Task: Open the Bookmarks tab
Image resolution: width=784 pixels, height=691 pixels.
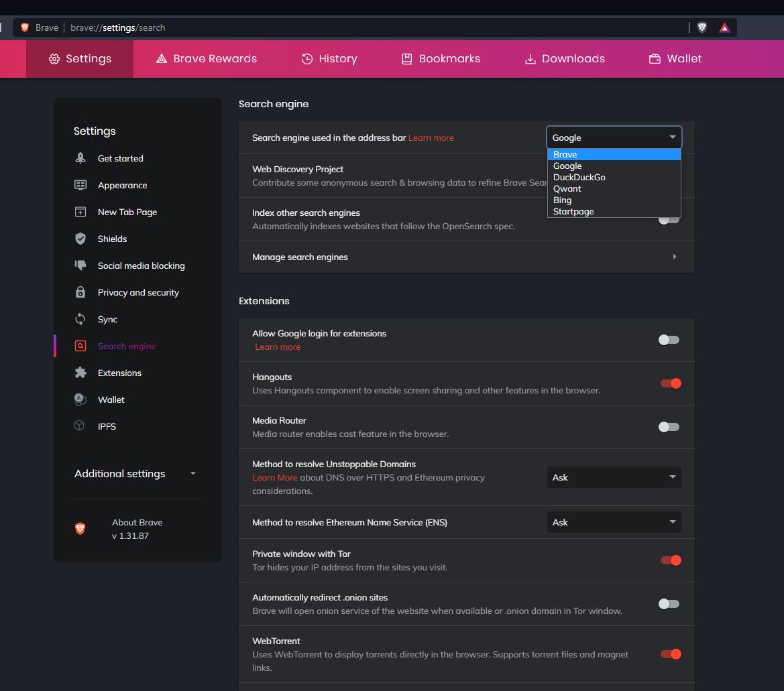Action: 441,59
